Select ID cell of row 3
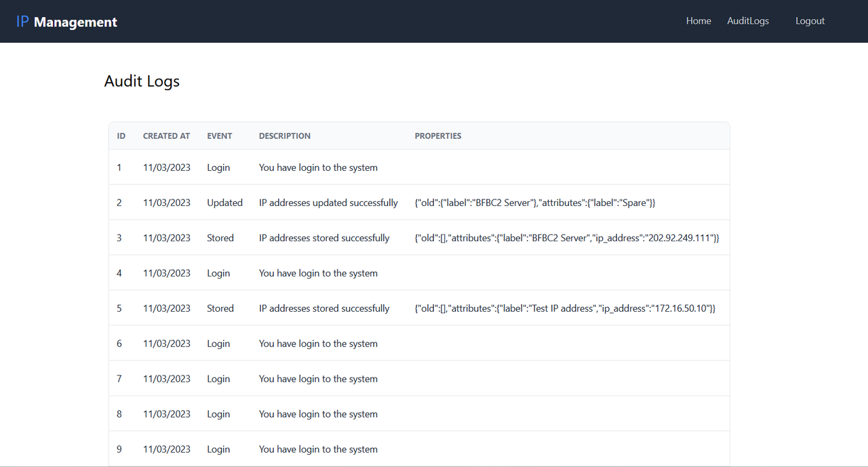 [119, 238]
